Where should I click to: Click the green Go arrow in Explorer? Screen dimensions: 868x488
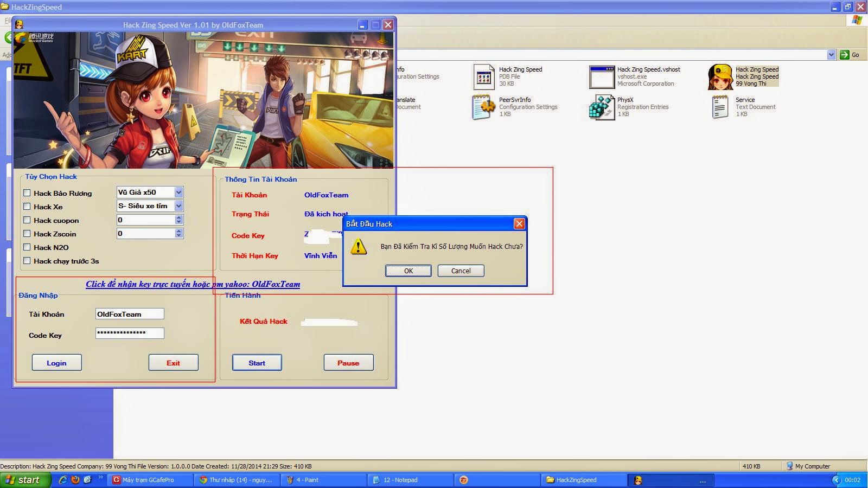coord(845,55)
